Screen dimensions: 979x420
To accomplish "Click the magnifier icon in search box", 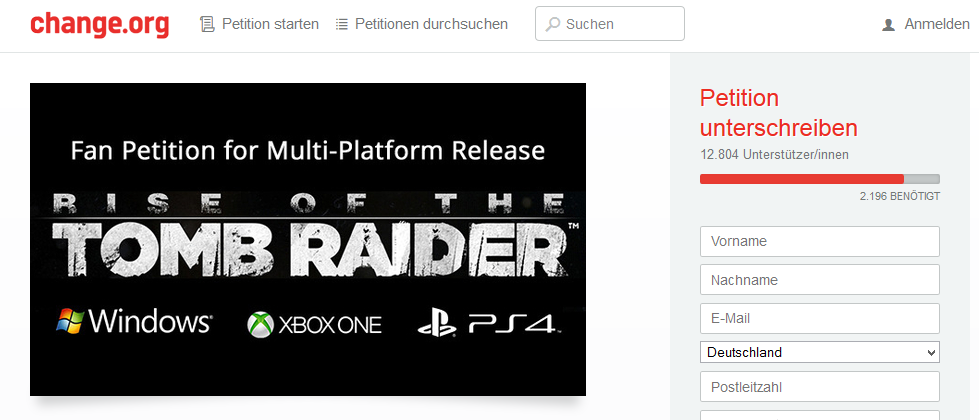I will click(553, 24).
